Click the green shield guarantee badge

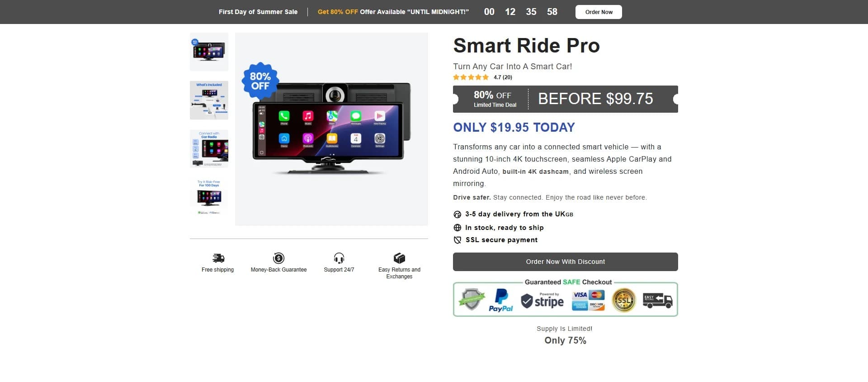coord(472,300)
